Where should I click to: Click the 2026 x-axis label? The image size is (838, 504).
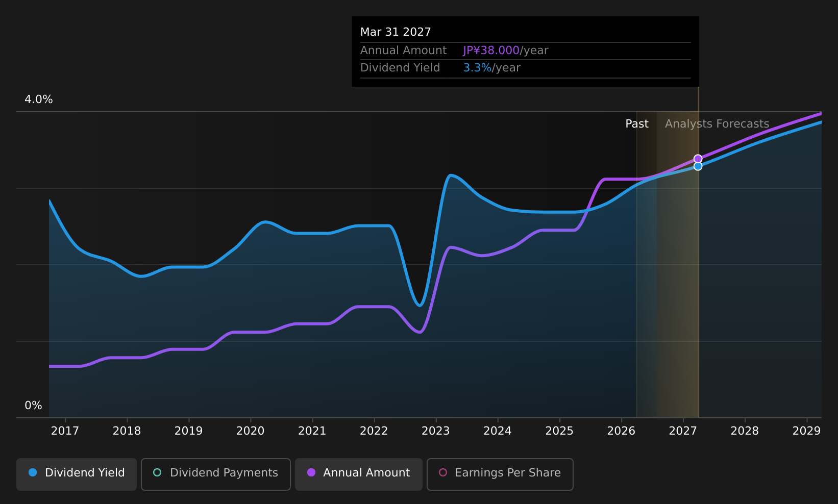click(x=621, y=431)
